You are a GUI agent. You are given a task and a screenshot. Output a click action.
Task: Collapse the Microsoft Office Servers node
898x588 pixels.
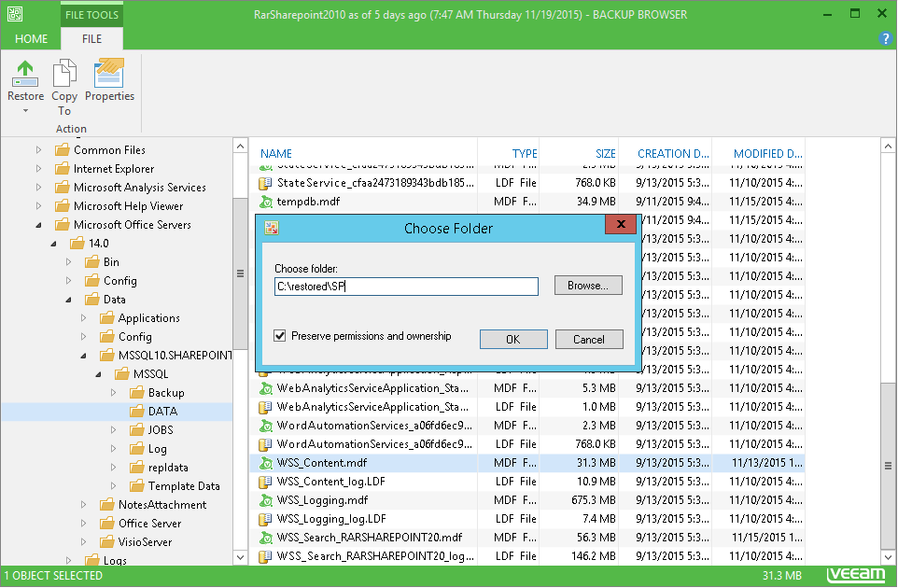click(38, 225)
